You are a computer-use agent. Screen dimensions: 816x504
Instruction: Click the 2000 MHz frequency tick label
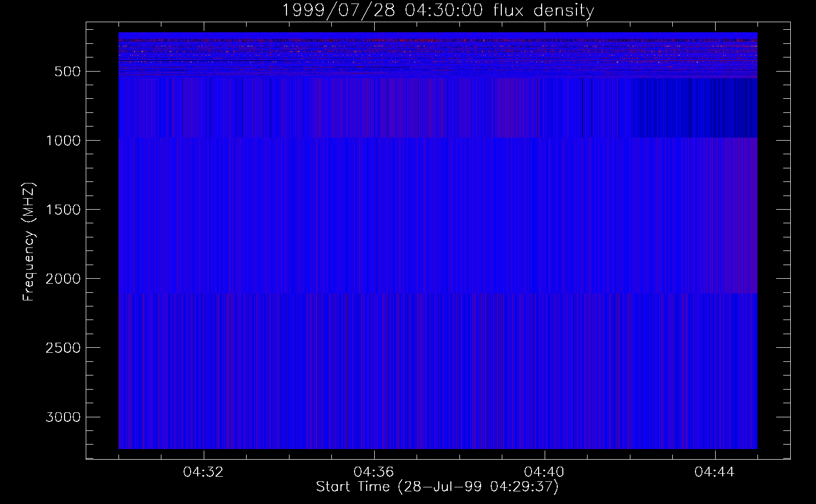click(x=63, y=279)
